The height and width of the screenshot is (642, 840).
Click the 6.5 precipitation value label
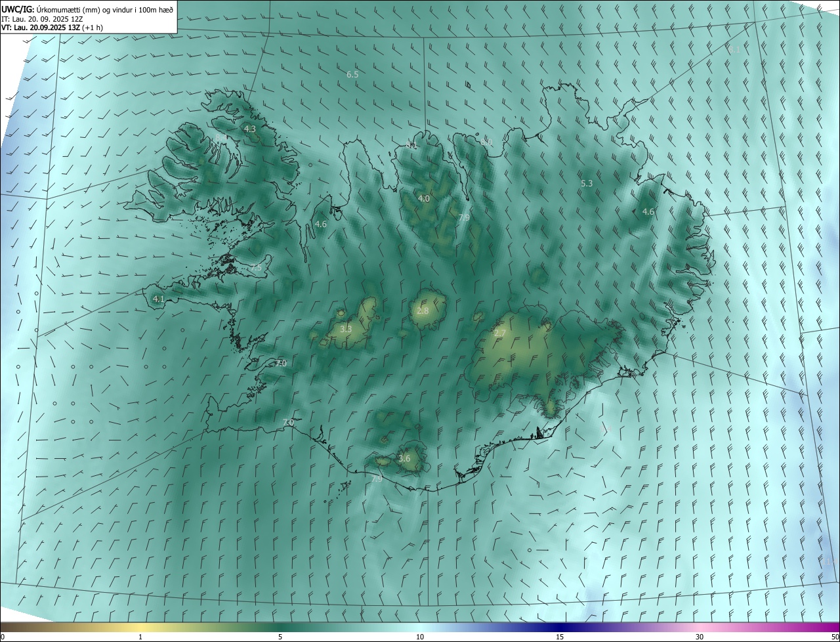[x=352, y=75]
